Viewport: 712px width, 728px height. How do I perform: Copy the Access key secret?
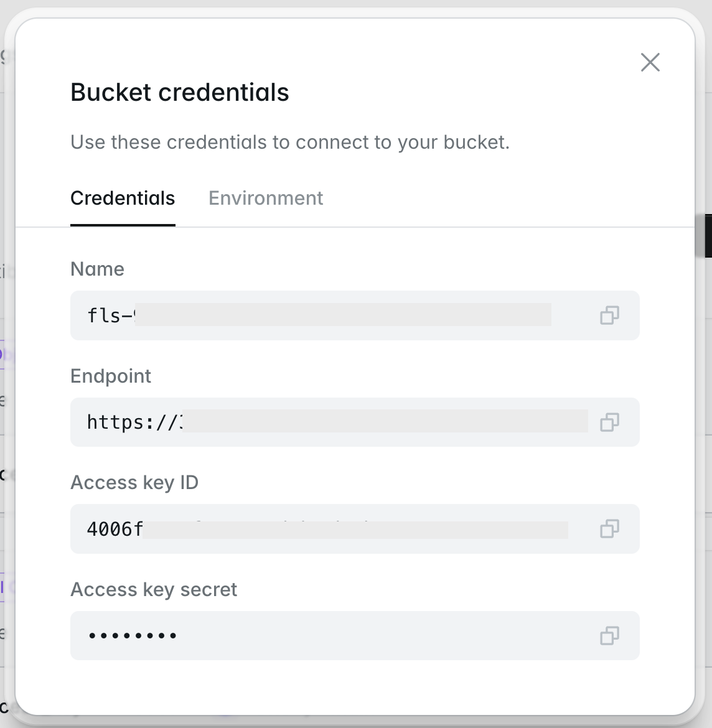click(x=609, y=636)
